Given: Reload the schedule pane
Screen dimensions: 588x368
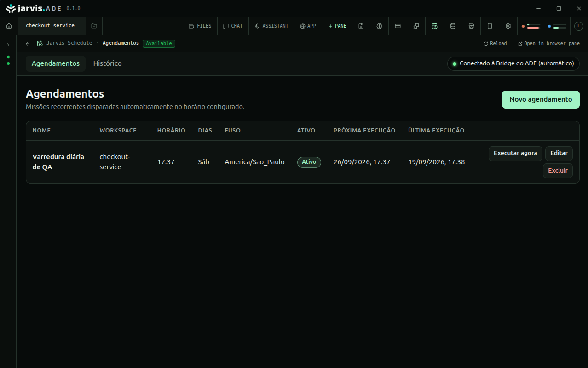Looking at the screenshot, I should tap(495, 44).
